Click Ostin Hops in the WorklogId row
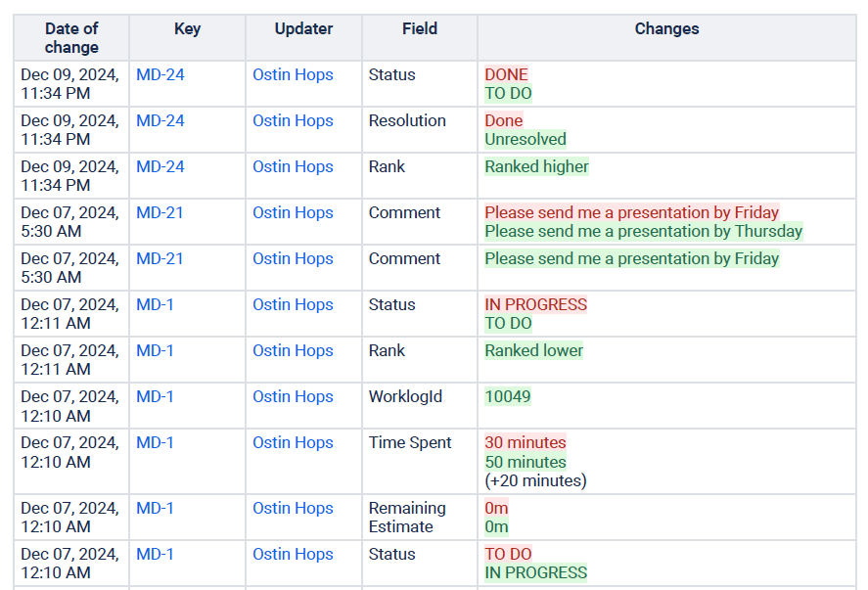Image resolution: width=868 pixels, height=590 pixels. point(293,396)
